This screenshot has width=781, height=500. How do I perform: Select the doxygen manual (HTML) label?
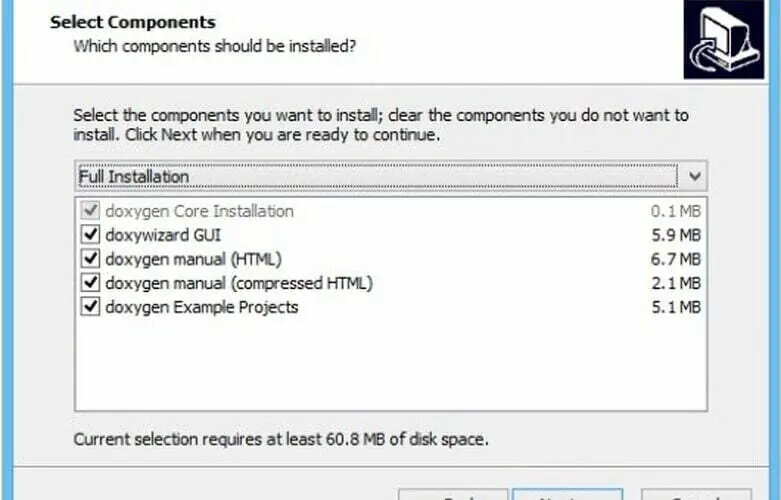coord(193,259)
